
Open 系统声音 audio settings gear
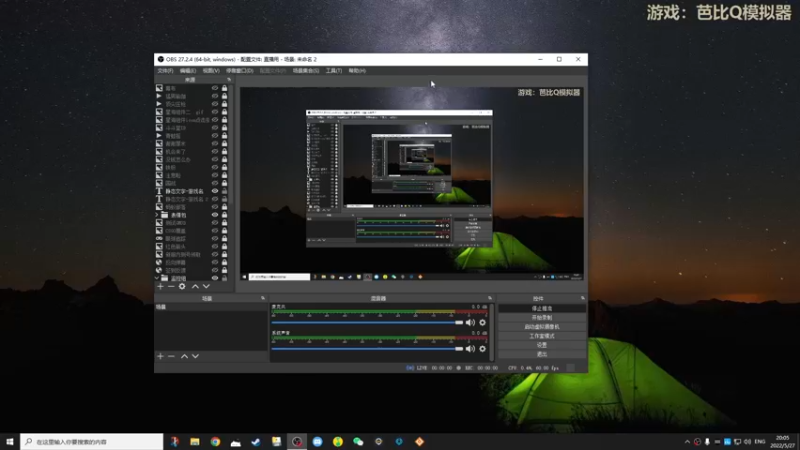(x=482, y=349)
